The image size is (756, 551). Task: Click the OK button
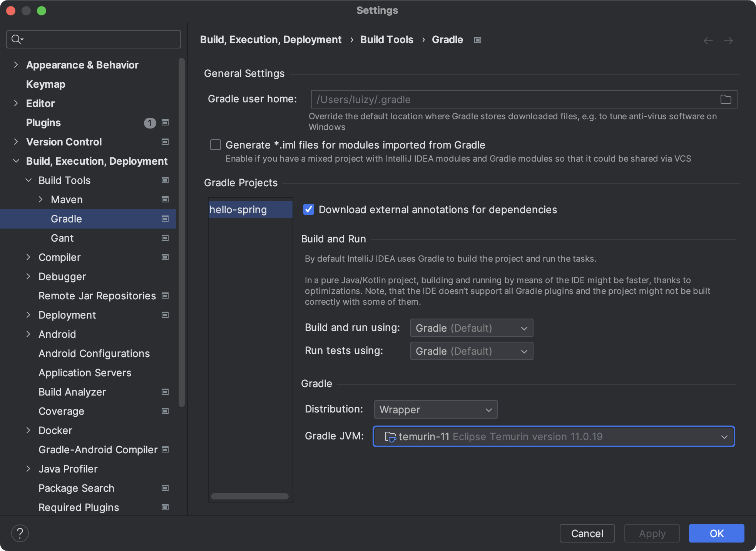coord(716,533)
